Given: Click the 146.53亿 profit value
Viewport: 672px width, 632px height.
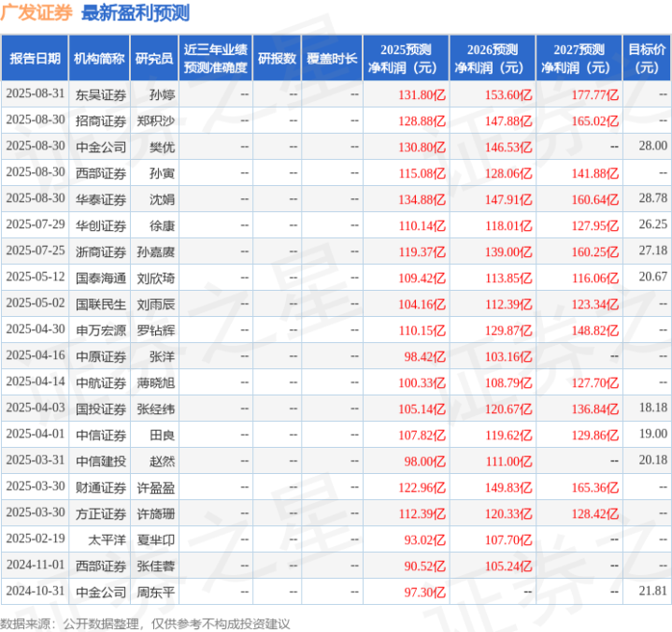Looking at the screenshot, I should click(x=508, y=147).
